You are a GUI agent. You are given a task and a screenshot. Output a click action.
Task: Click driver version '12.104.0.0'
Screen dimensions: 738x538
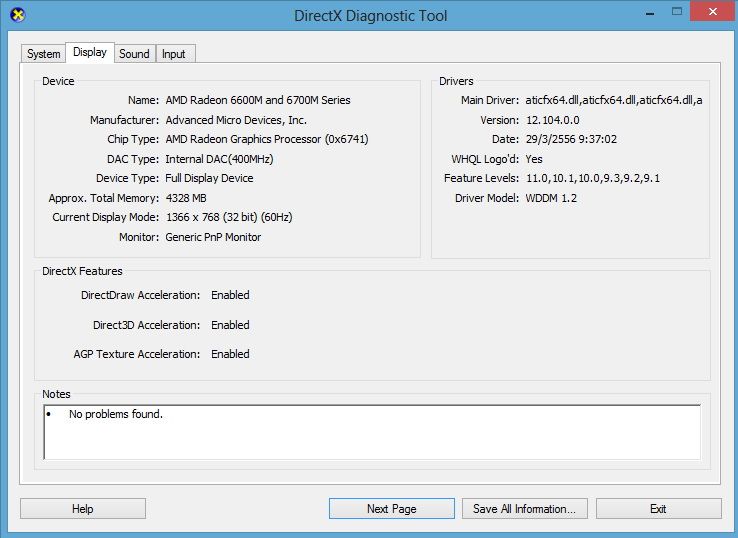(553, 120)
